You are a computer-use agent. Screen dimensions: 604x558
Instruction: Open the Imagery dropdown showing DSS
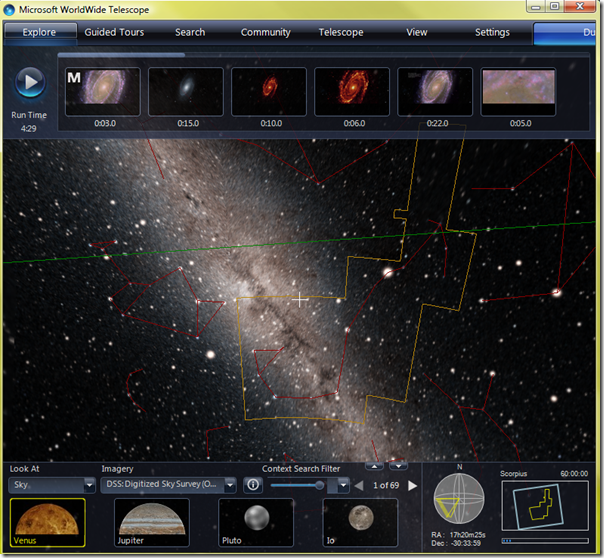click(168, 485)
